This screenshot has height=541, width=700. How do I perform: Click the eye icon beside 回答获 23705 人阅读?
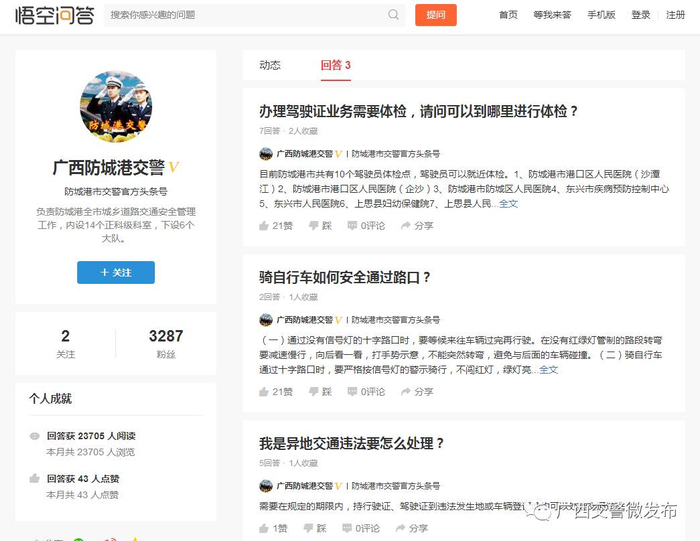[34, 436]
